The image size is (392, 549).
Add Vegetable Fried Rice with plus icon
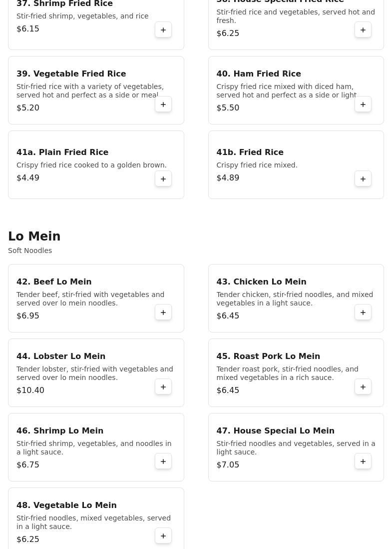click(x=163, y=104)
